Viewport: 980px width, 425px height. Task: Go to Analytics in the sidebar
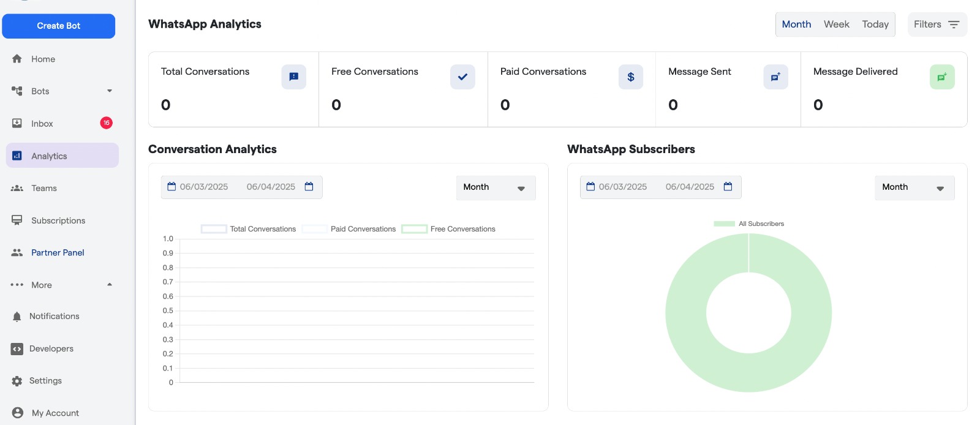click(62, 156)
